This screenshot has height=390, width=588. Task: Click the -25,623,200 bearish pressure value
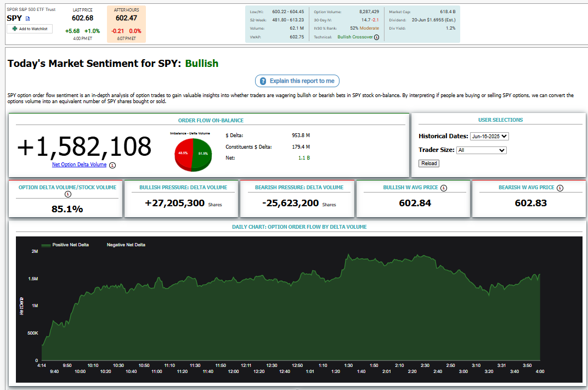pos(291,204)
